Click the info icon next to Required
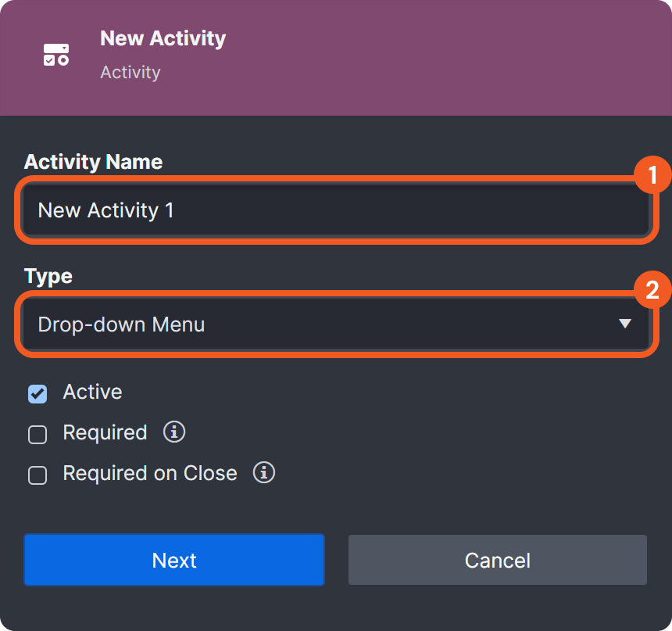The height and width of the screenshot is (631, 672). (174, 432)
